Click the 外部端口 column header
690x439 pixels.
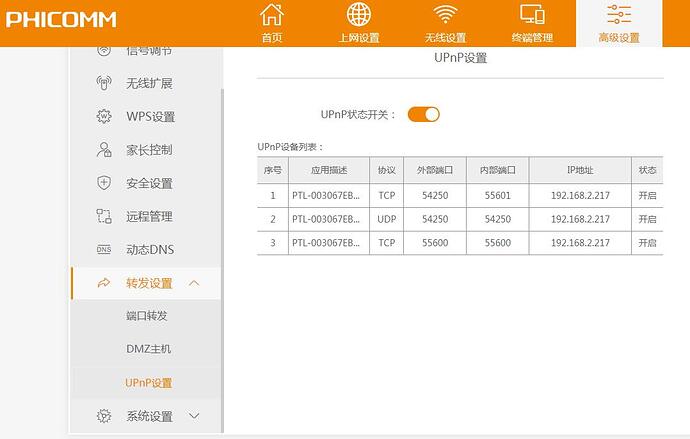click(435, 170)
